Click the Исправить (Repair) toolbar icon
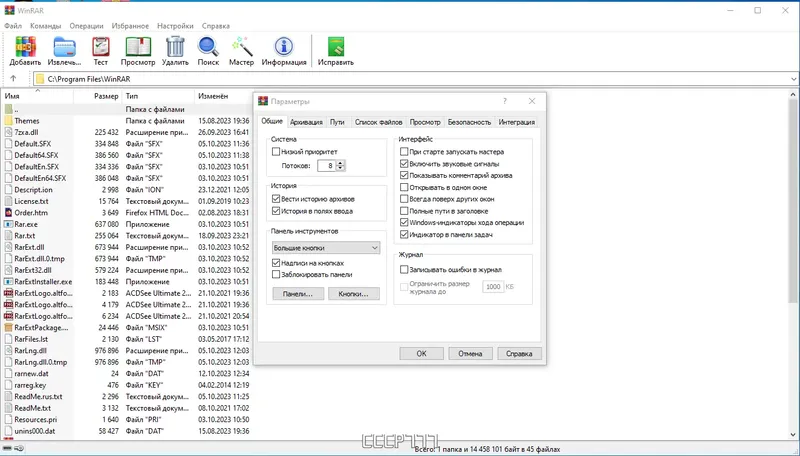This screenshot has width=800, height=456. [336, 46]
